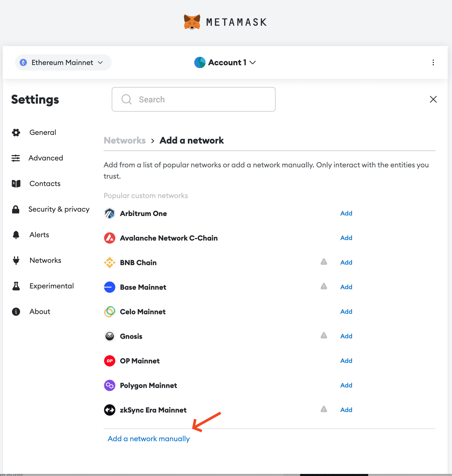The height and width of the screenshot is (476, 452).
Task: Click the BNB Chain warning triangle icon
Action: [x=324, y=262]
